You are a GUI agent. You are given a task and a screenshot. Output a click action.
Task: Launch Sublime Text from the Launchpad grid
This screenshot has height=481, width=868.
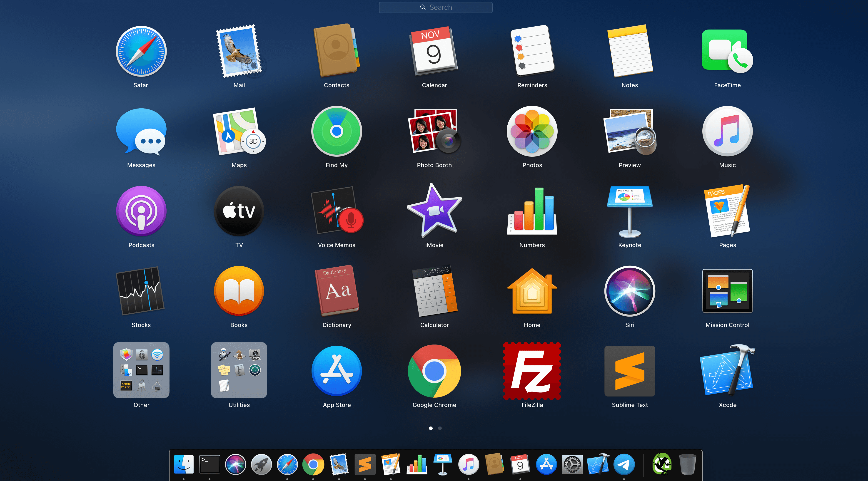(630, 371)
